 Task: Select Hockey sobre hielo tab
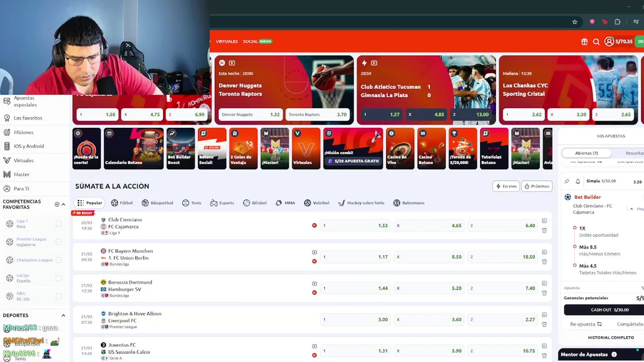[x=361, y=203]
